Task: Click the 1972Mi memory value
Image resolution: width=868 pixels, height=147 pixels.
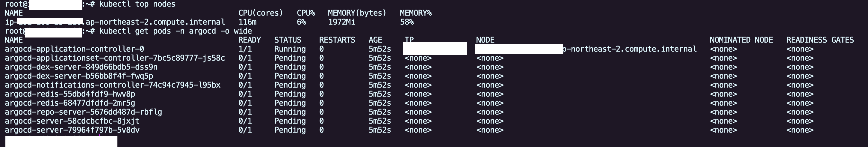Action: pyautogui.click(x=342, y=22)
